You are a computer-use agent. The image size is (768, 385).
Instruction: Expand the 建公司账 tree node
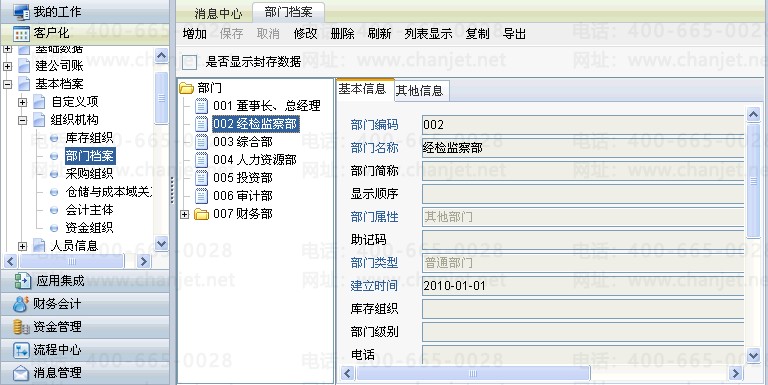click(7, 66)
